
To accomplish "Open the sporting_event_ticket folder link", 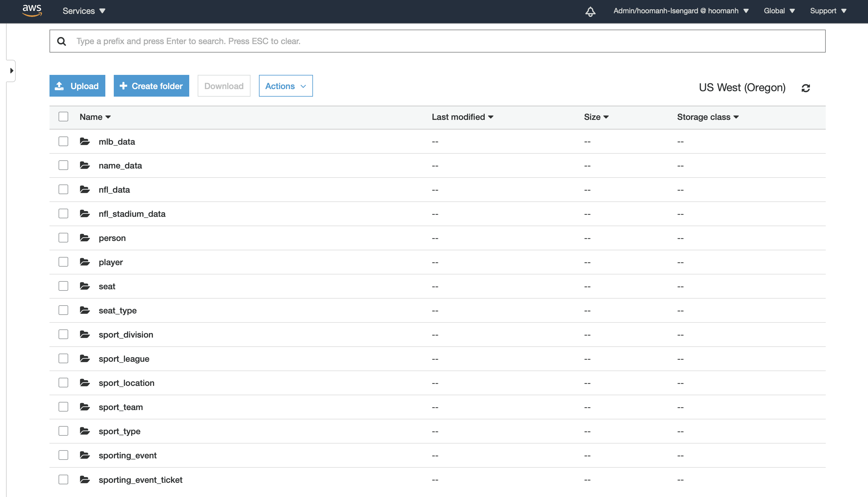I will [x=141, y=480].
